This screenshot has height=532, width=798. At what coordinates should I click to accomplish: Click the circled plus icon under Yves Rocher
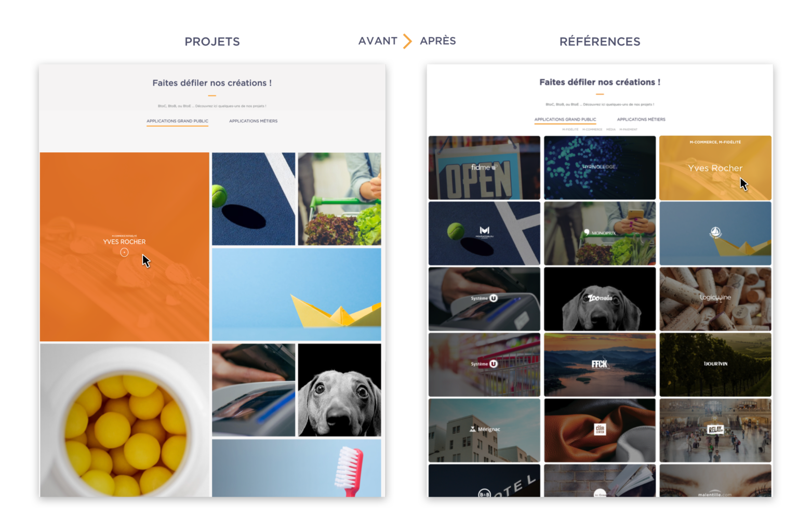click(124, 252)
